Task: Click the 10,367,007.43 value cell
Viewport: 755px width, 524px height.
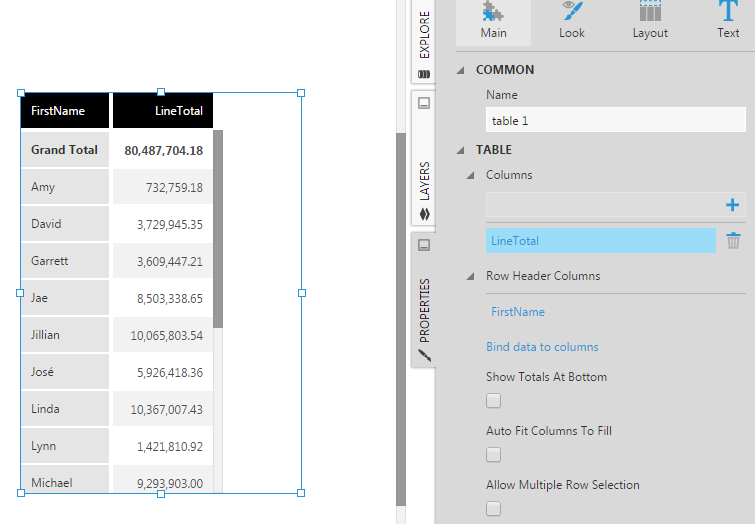Action: pos(163,409)
